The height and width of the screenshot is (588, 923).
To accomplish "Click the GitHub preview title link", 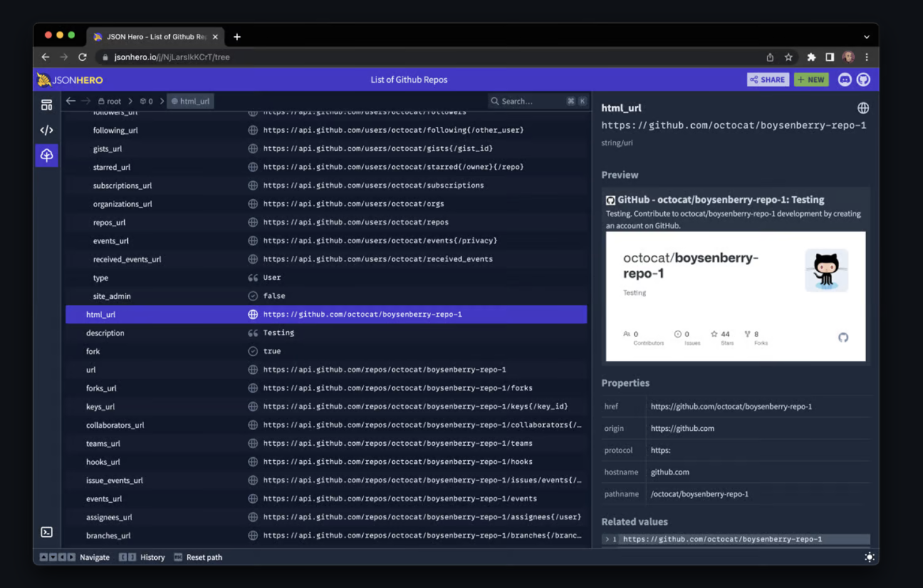I will tap(721, 200).
